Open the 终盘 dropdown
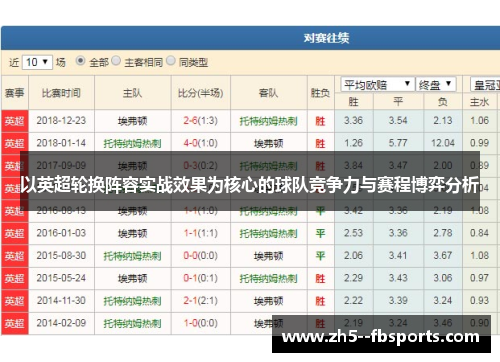The width and height of the screenshot is (500, 362). (436, 85)
